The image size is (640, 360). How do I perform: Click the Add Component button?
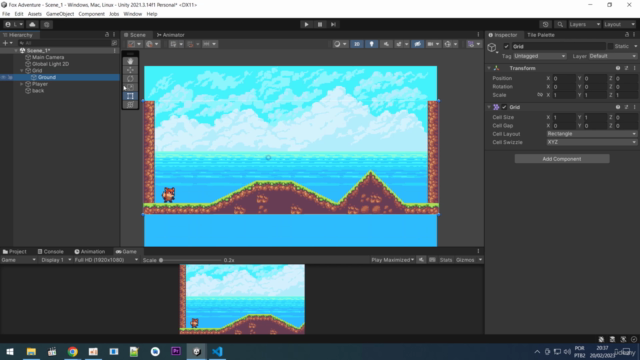(562, 159)
